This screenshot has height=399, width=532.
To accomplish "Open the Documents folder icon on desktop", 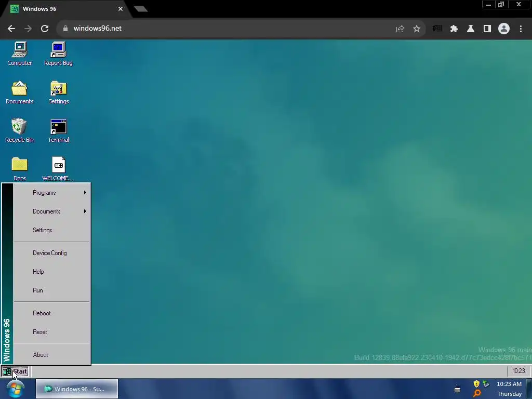I will (20, 92).
